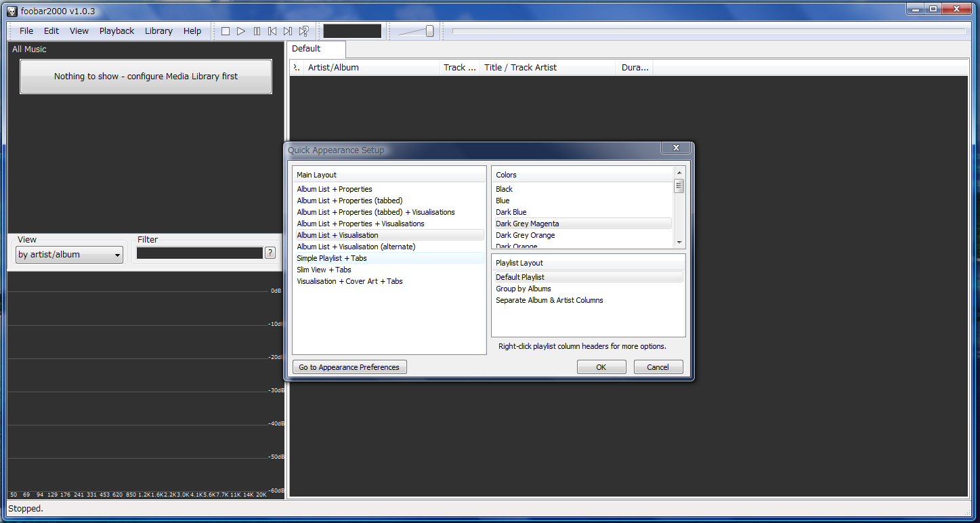The image size is (980, 523).
Task: Choose 'Album List + Properties + Visualisations' layout
Action: pyautogui.click(x=389, y=224)
